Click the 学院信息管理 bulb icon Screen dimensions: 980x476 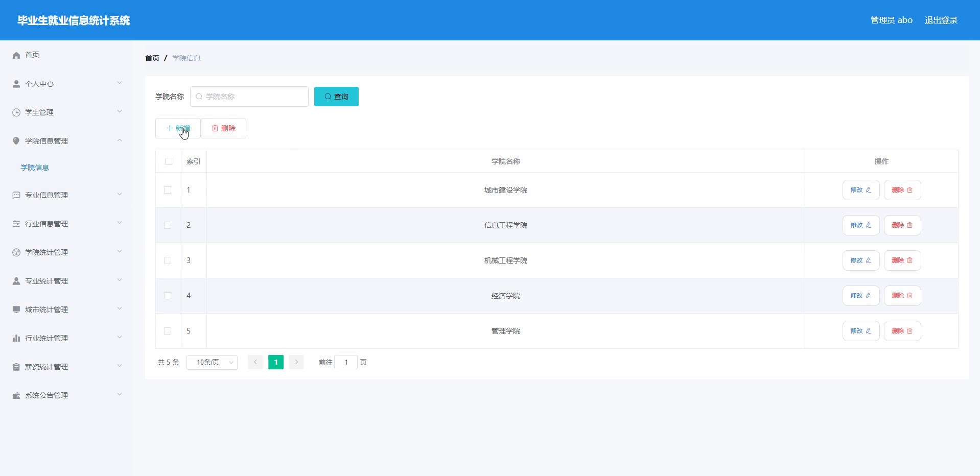click(16, 141)
